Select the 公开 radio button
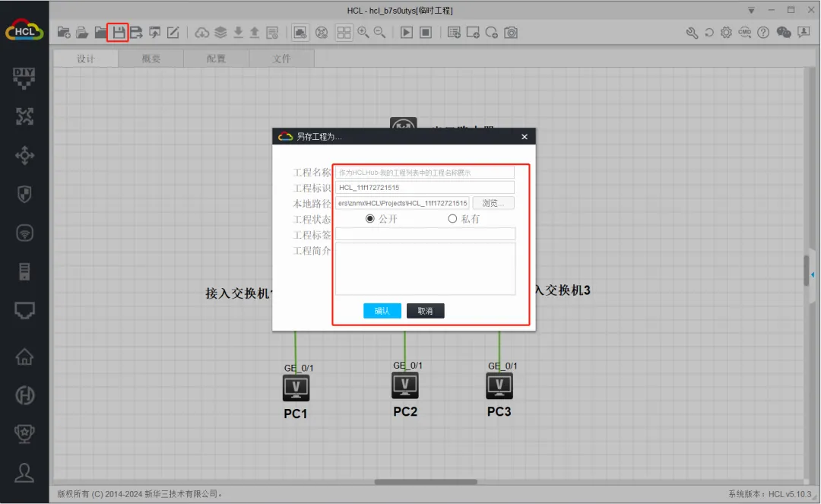 pos(370,219)
